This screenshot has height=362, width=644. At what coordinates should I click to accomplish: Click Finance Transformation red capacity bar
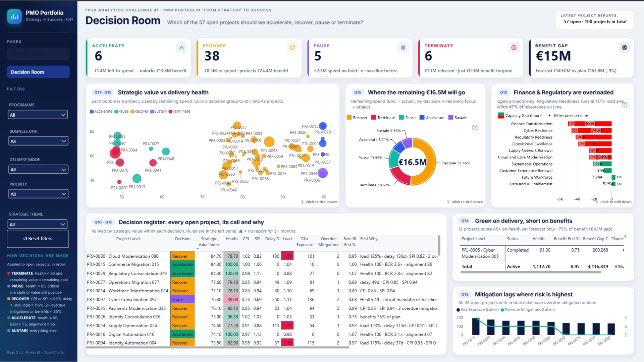pyautogui.click(x=590, y=124)
